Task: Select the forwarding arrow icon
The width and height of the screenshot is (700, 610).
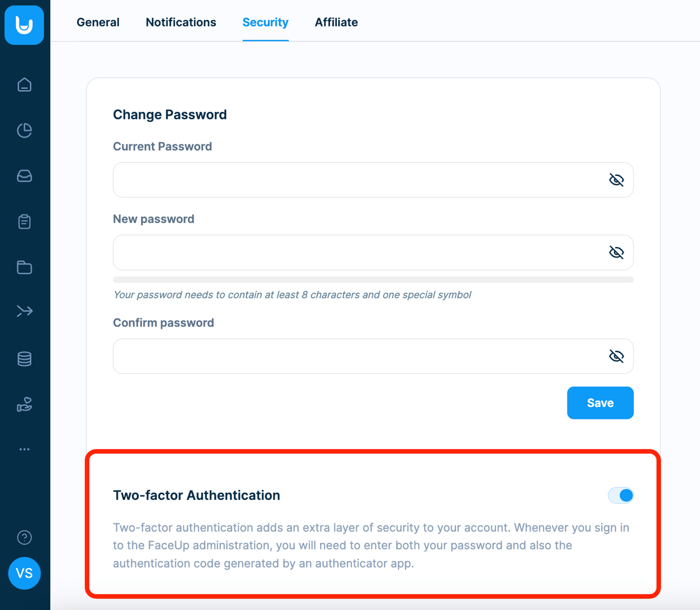Action: [24, 310]
